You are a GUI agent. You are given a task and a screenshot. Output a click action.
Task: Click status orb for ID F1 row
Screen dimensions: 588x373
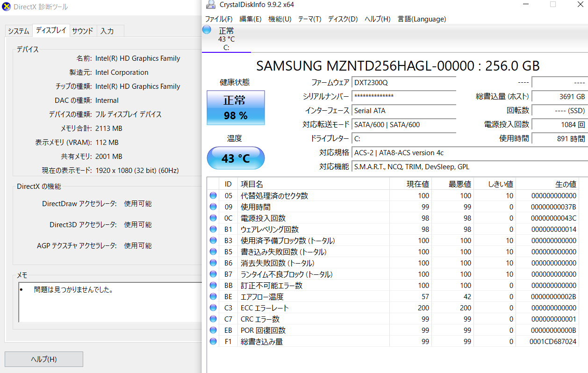tap(213, 342)
